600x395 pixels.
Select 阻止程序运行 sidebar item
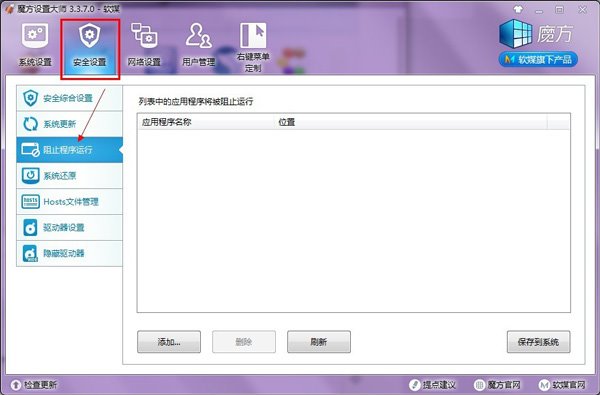70,150
